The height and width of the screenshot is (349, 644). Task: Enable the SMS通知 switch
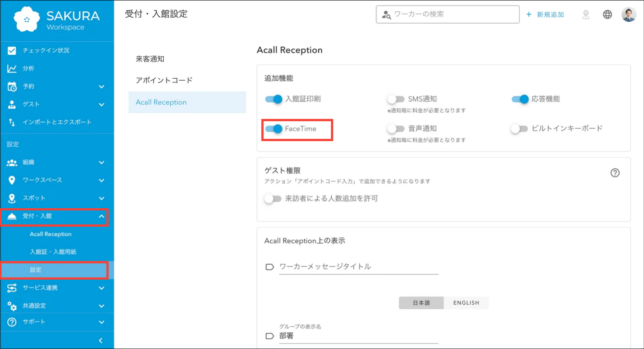coord(396,99)
